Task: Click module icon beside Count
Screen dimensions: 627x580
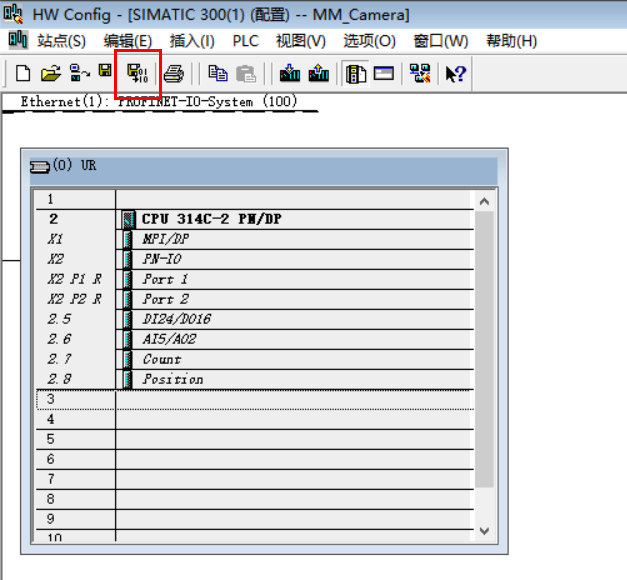Action: [127, 359]
